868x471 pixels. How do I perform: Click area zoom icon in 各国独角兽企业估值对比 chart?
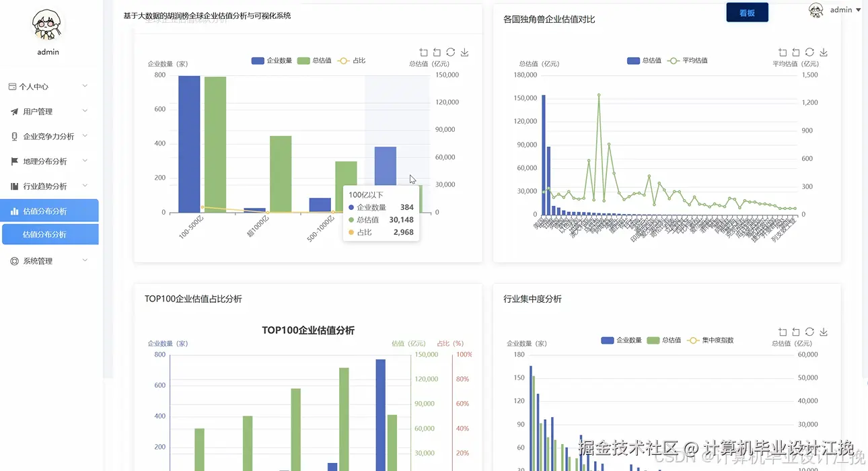pyautogui.click(x=783, y=52)
